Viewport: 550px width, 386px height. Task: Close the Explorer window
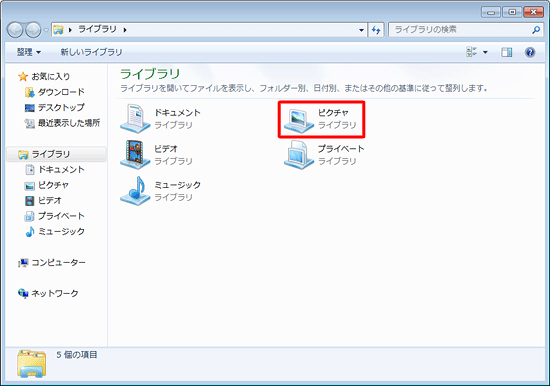pos(533,12)
